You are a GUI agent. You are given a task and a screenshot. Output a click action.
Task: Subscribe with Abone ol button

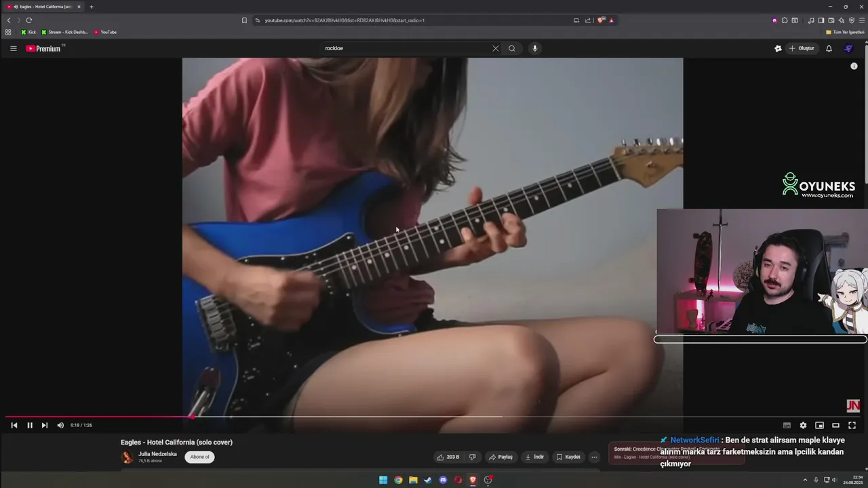click(199, 457)
